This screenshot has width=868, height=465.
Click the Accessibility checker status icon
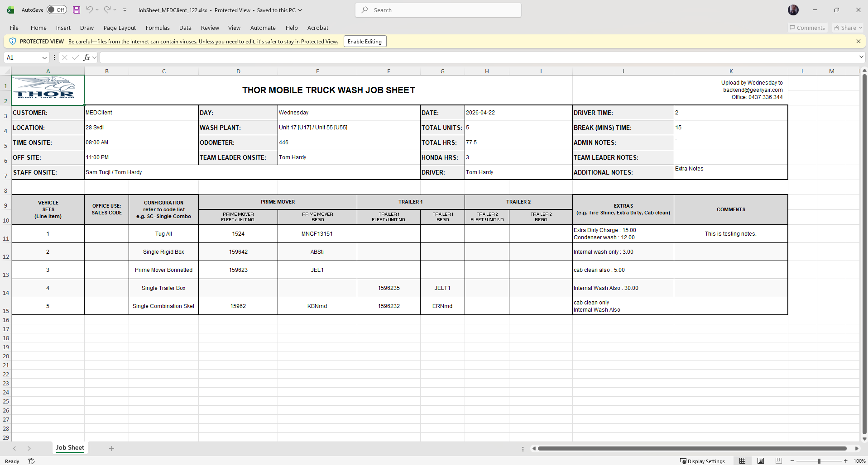pyautogui.click(x=31, y=461)
